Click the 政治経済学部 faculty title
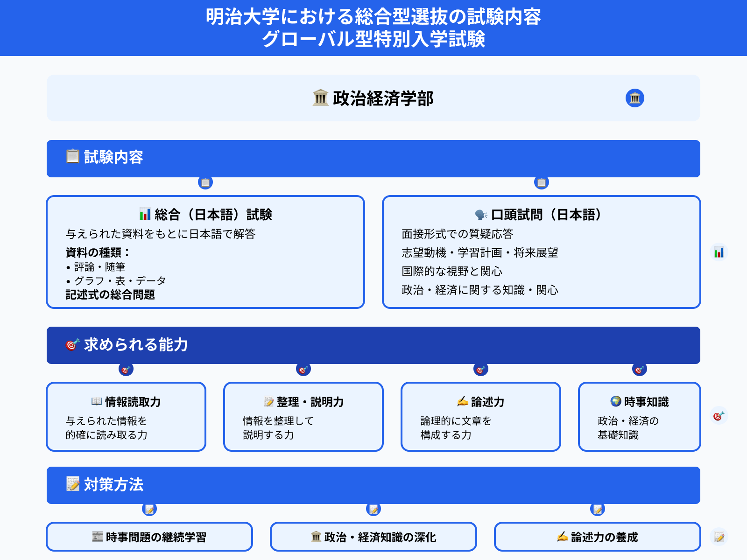 pyautogui.click(x=383, y=98)
